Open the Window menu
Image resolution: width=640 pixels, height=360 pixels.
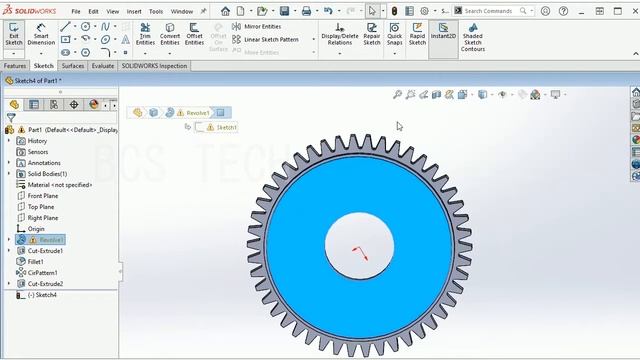click(x=182, y=11)
